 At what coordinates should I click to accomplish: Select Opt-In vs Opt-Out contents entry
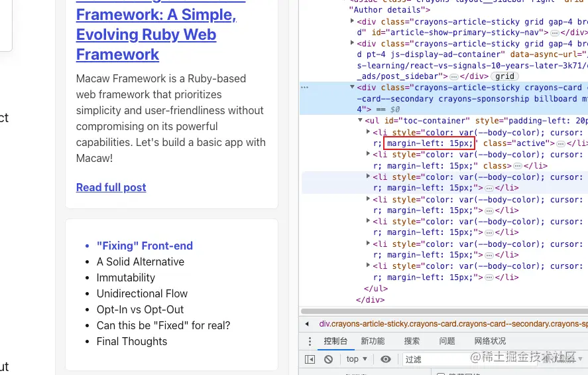pos(141,309)
